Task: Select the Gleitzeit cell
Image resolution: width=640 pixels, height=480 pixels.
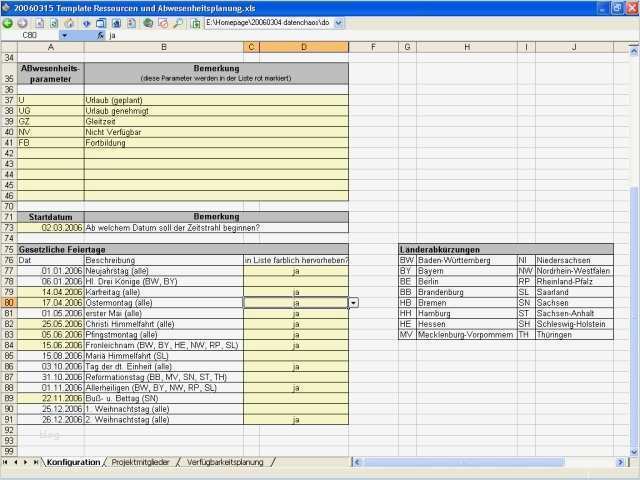Action: (216, 122)
